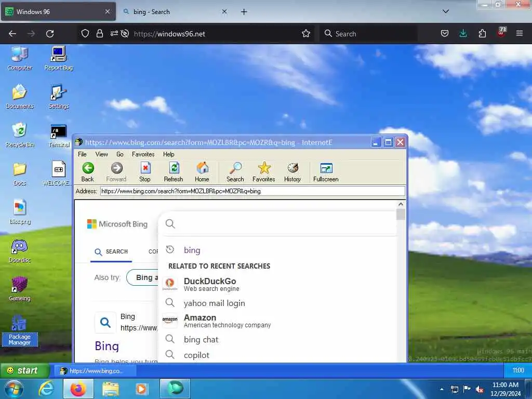This screenshot has width=532, height=399.
Task: Open the Firefox hamburger application menu
Action: (520, 33)
